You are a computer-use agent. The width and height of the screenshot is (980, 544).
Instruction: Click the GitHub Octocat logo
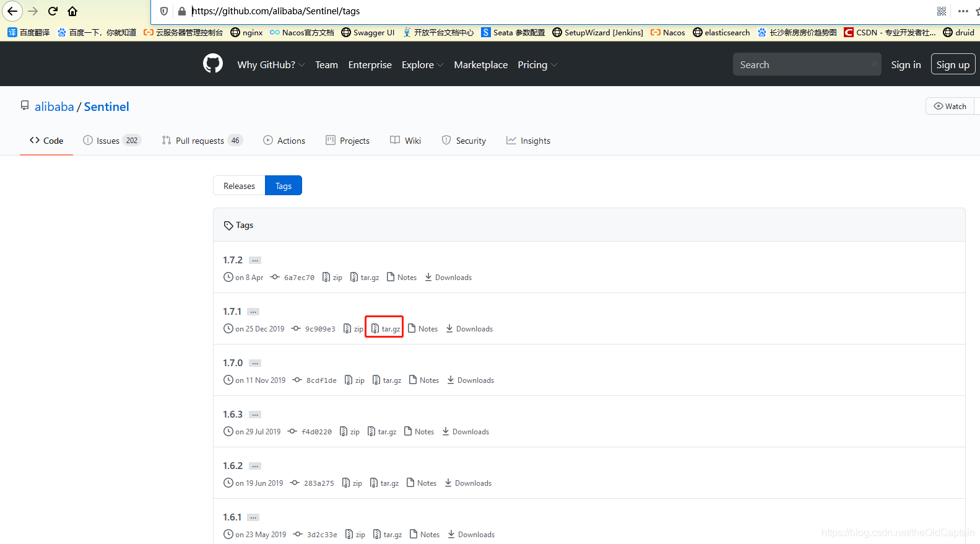tap(213, 64)
